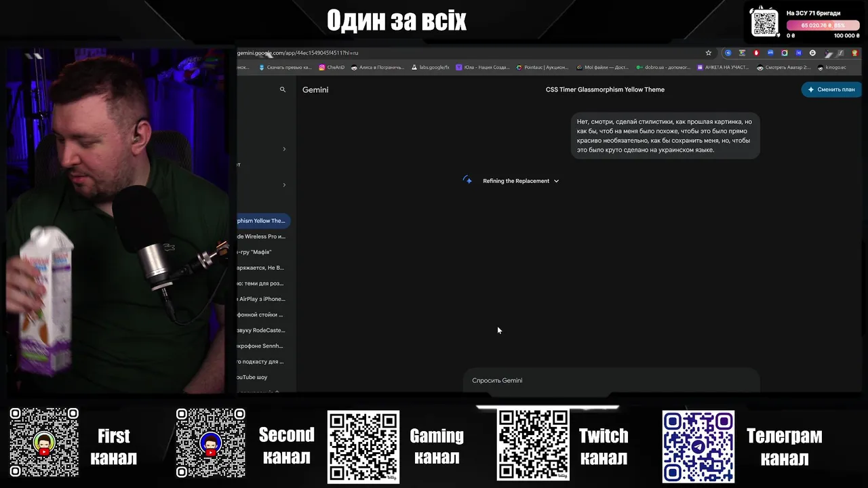This screenshot has width=868, height=488.
Task: Click the 'На ЗСУ 71 бригади' donation label
Action: [813, 13]
